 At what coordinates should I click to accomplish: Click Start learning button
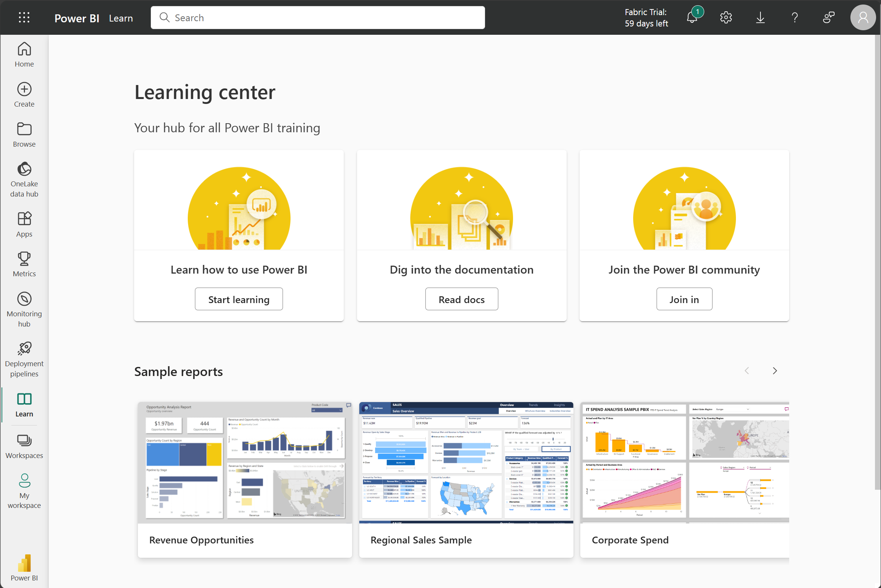(x=238, y=299)
